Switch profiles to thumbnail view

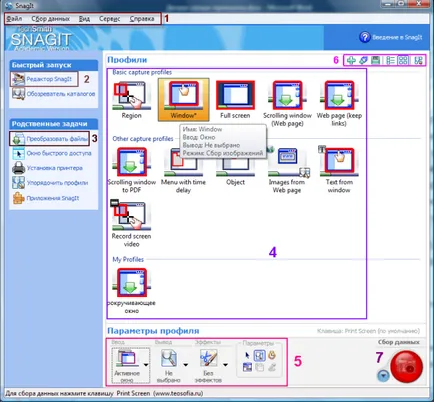[x=403, y=60]
